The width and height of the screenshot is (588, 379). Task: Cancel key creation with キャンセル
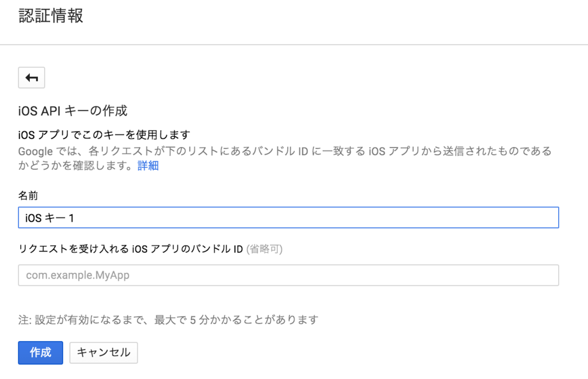103,353
